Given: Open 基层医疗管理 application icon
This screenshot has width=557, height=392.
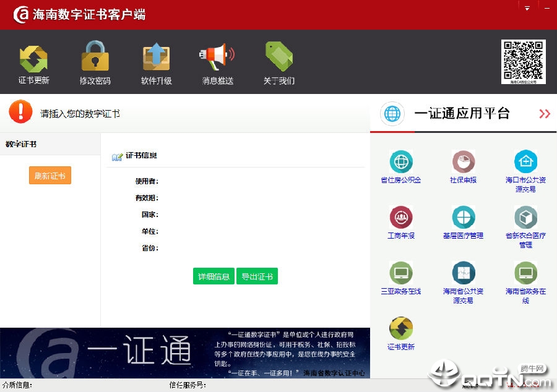Looking at the screenshot, I should pyautogui.click(x=463, y=218).
